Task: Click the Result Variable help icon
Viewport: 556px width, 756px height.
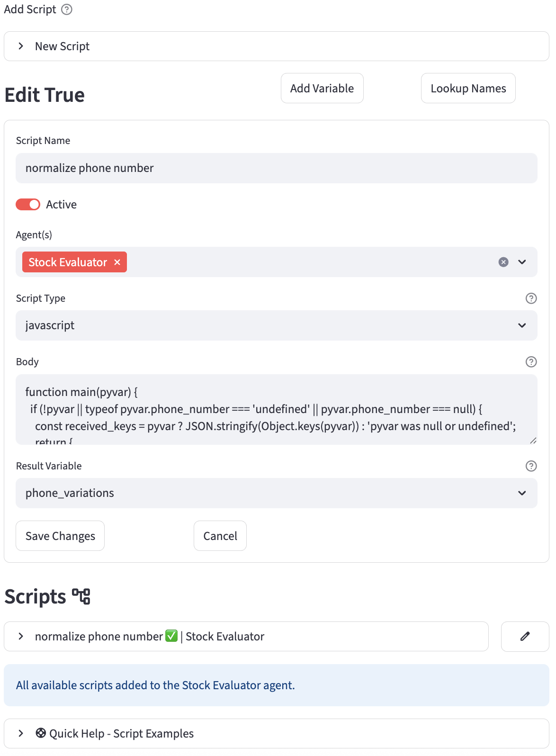Action: (531, 466)
